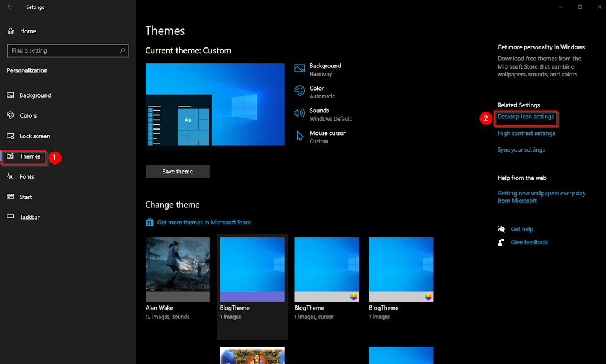Click the Mouse cursor pointer icon

click(x=299, y=136)
